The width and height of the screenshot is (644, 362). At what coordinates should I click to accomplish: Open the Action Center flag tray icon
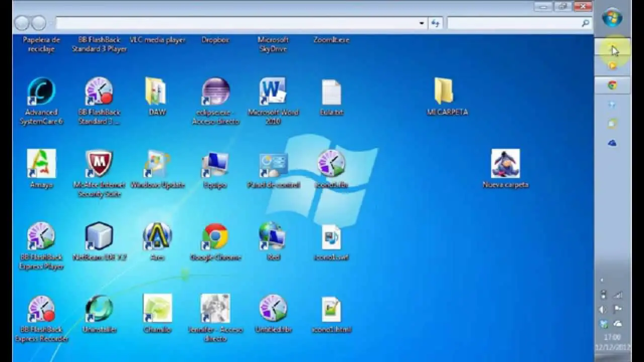pos(618,309)
